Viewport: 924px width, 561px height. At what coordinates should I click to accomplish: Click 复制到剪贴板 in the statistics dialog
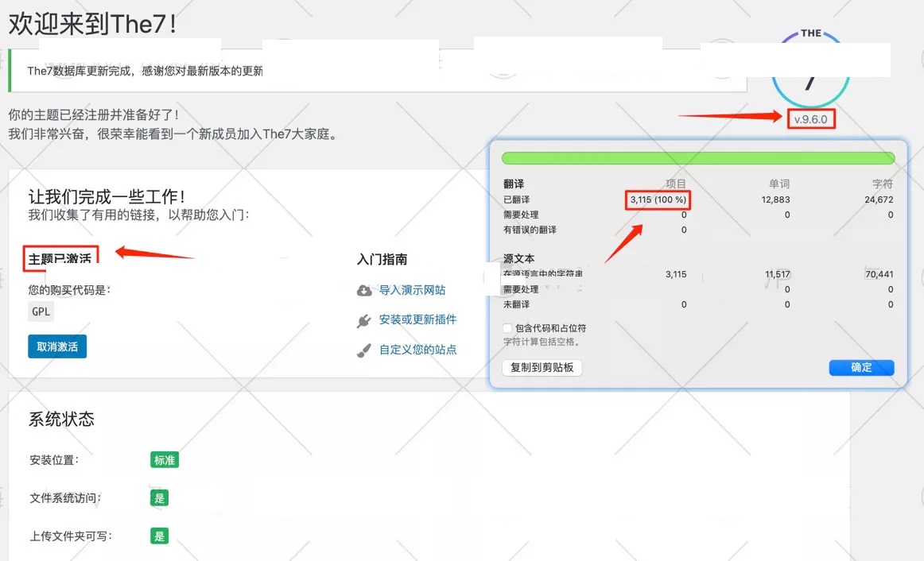click(x=542, y=367)
